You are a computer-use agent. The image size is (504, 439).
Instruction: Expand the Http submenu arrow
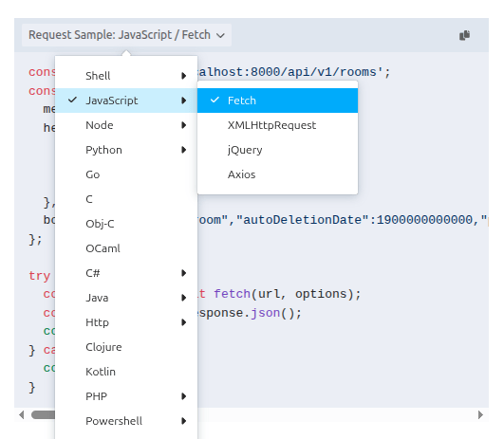tap(183, 322)
